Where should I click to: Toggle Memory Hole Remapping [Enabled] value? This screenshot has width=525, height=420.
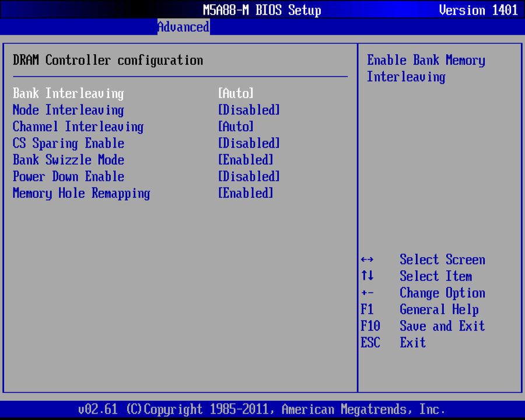pos(246,193)
